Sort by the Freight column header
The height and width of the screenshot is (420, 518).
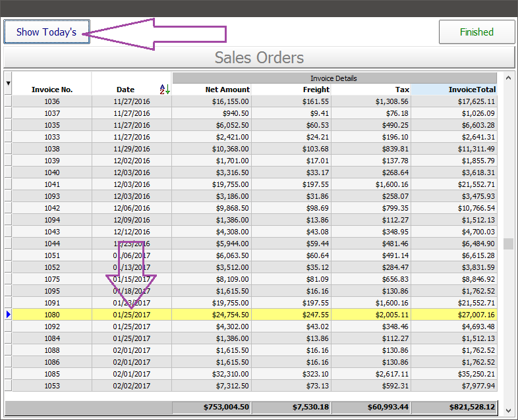[291, 90]
